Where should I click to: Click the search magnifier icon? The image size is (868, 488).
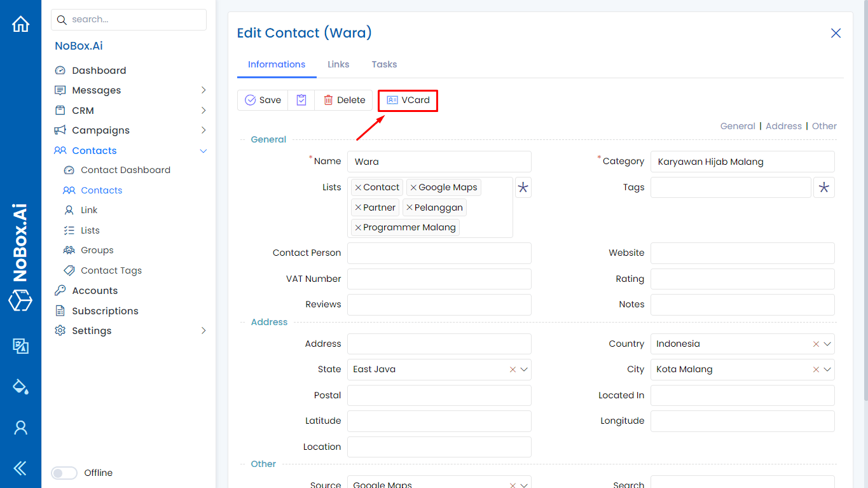62,20
